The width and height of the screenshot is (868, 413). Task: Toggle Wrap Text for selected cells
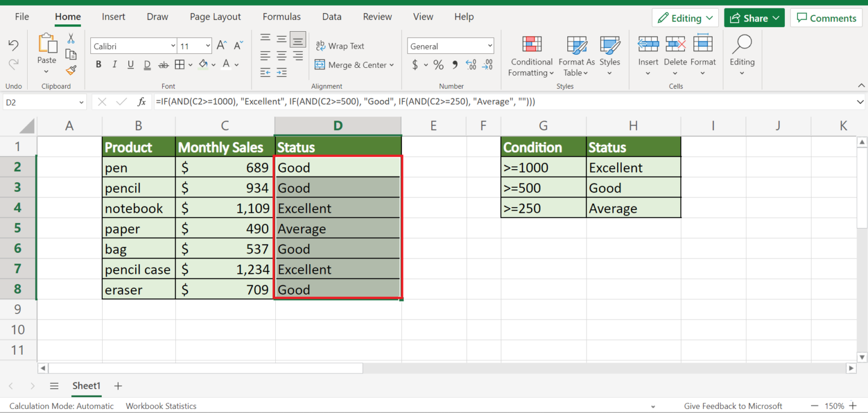pyautogui.click(x=340, y=46)
